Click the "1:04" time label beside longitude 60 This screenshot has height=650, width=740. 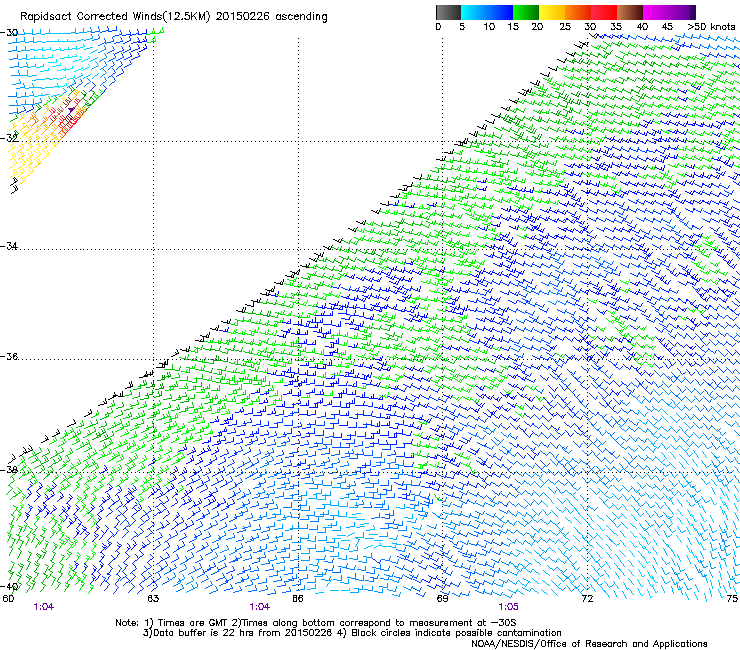coord(43,607)
